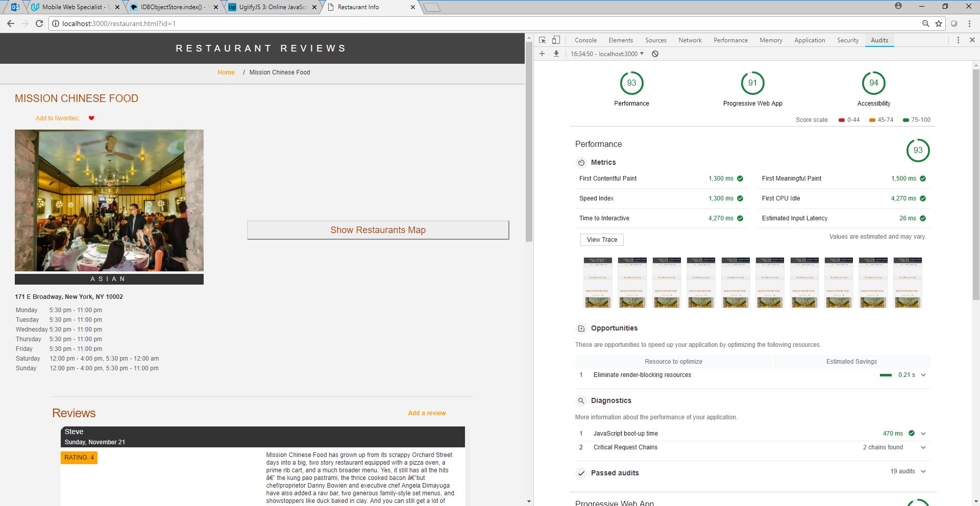Click the First Contentful Paint metric row

coord(661,179)
